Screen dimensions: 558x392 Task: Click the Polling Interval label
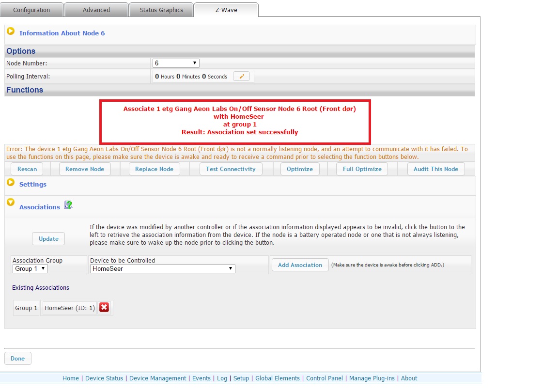tap(28, 76)
